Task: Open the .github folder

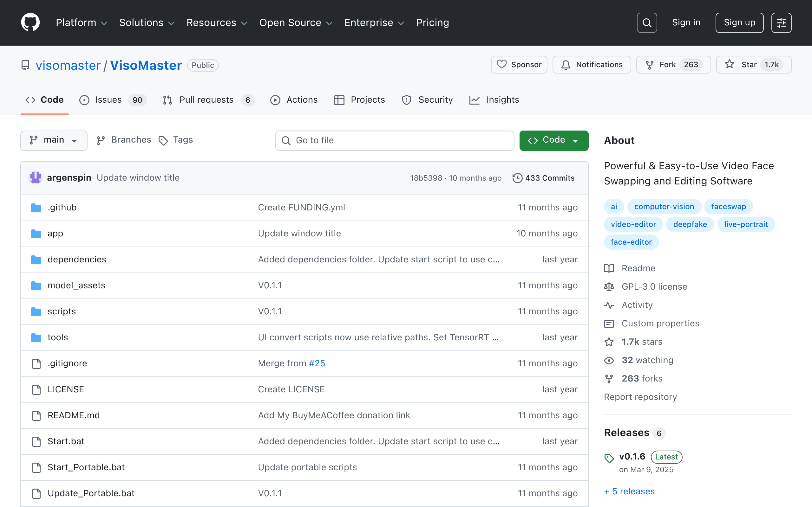Action: pos(62,208)
